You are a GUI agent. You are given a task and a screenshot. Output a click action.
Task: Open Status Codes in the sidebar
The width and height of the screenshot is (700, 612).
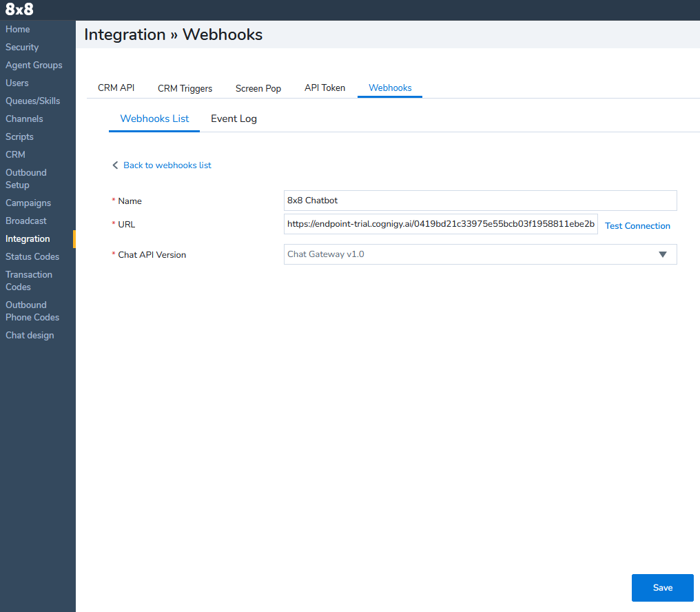tap(32, 256)
